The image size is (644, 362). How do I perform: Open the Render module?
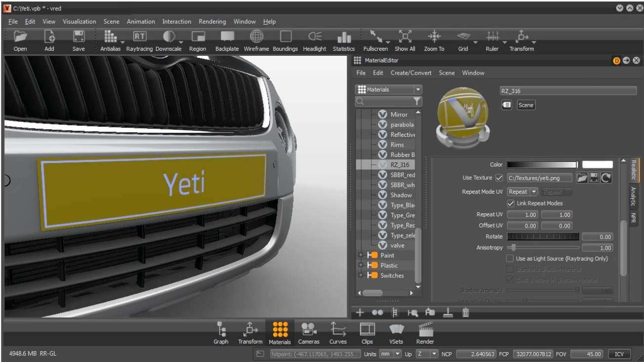(x=426, y=329)
